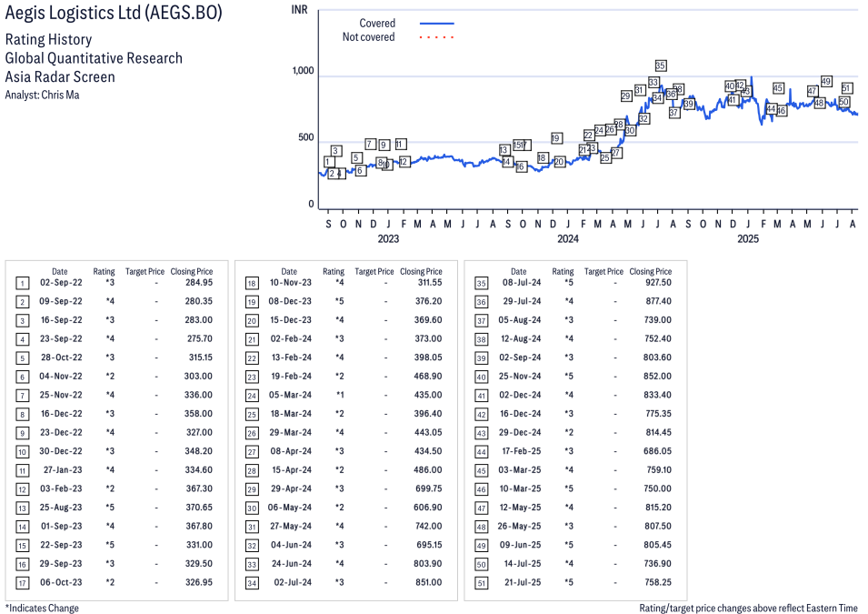Click the Global Quantitative Research line
This screenshot has width=868, height=614.
pyautogui.click(x=94, y=58)
